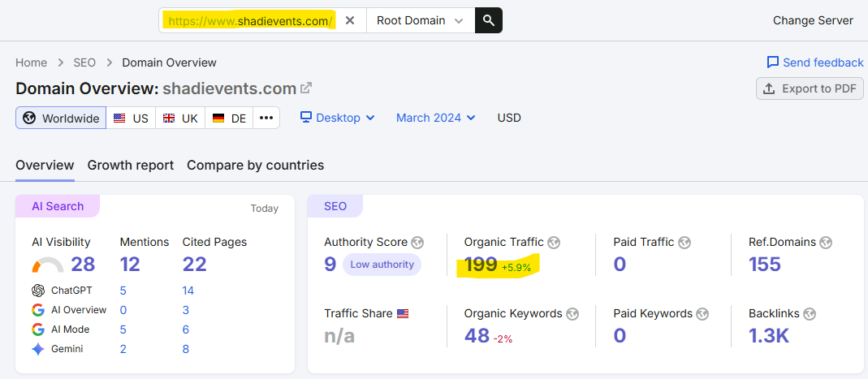Switch to the Overview tab
The image size is (868, 379).
[45, 166]
